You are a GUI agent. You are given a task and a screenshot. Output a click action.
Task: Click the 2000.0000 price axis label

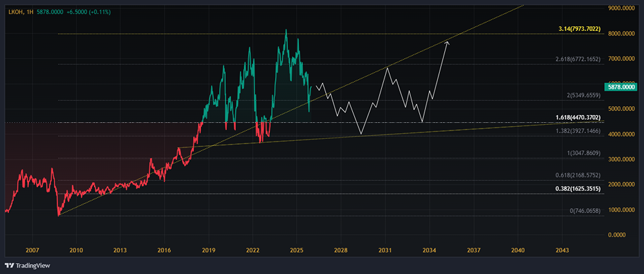point(621,185)
